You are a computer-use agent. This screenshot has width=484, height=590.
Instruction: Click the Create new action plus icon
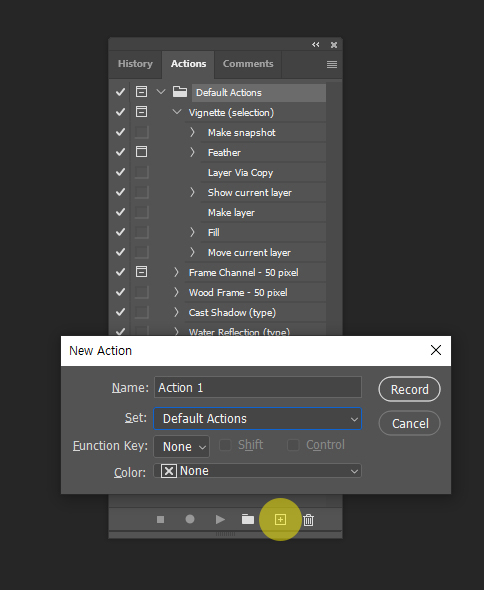pyautogui.click(x=280, y=520)
